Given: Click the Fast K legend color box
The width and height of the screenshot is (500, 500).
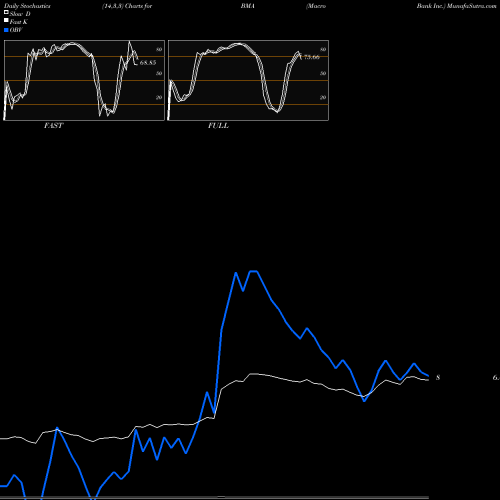Looking at the screenshot, I should pyautogui.click(x=6, y=20).
